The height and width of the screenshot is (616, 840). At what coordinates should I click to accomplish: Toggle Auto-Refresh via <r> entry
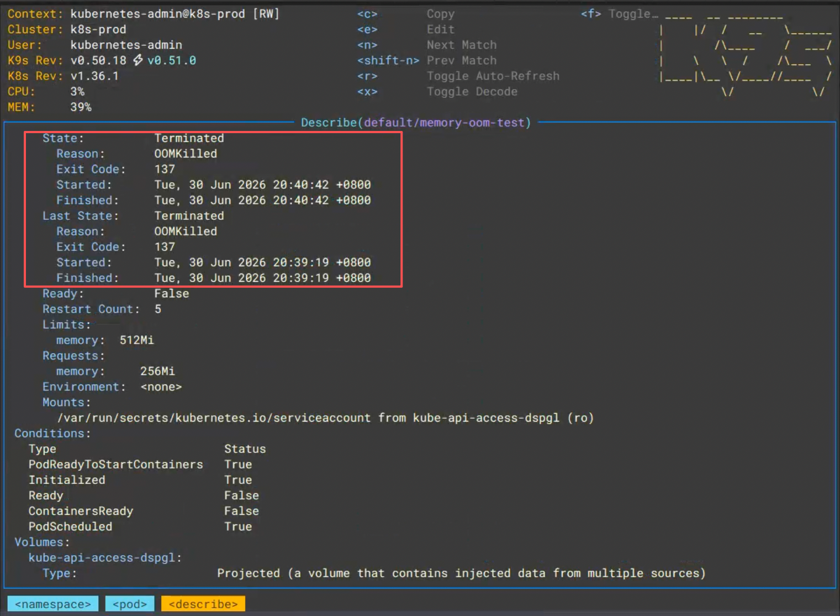[458, 76]
